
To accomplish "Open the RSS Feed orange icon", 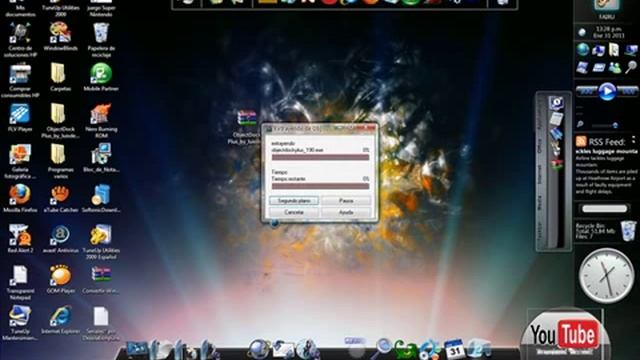I will (581, 142).
